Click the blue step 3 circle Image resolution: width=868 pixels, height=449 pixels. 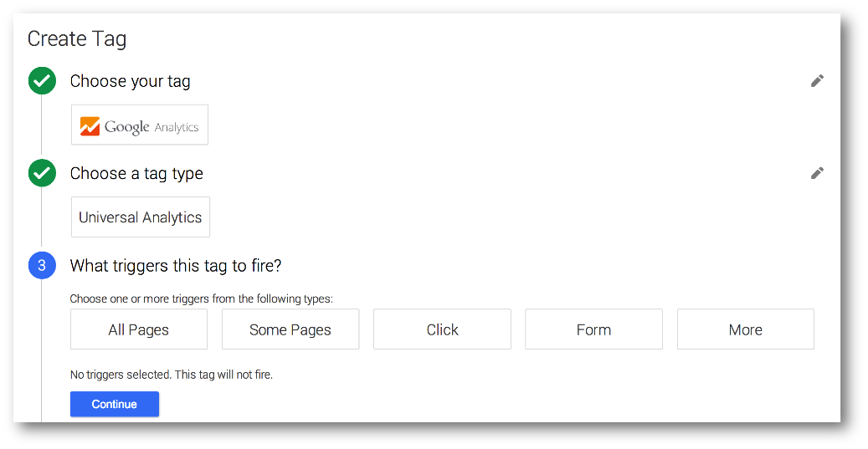pos(42,266)
